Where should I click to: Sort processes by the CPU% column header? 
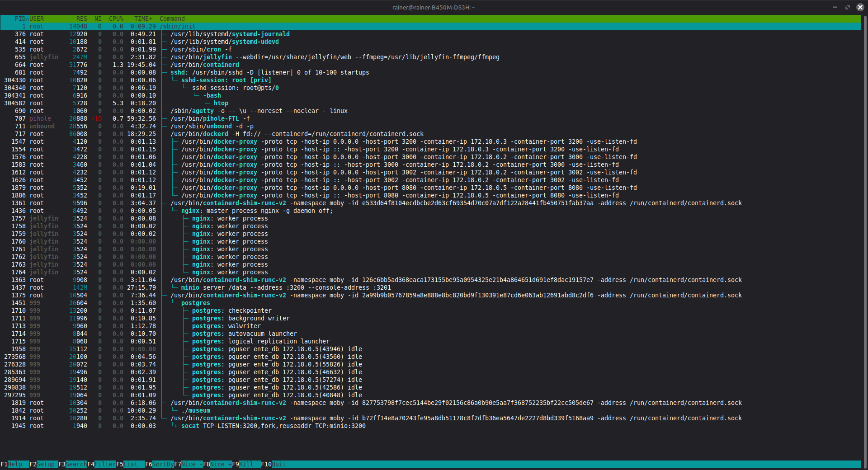116,19
